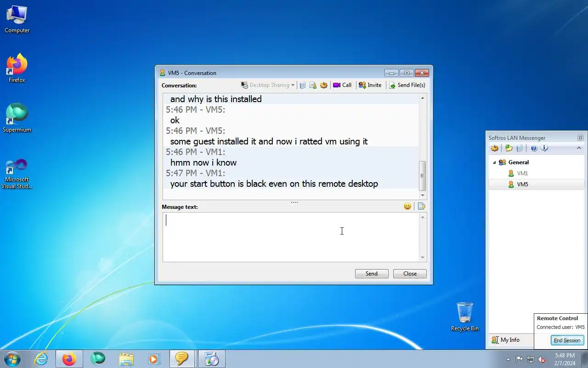The width and height of the screenshot is (588, 368).
Task: View user info icon in conversation toolbar
Action: 313,85
